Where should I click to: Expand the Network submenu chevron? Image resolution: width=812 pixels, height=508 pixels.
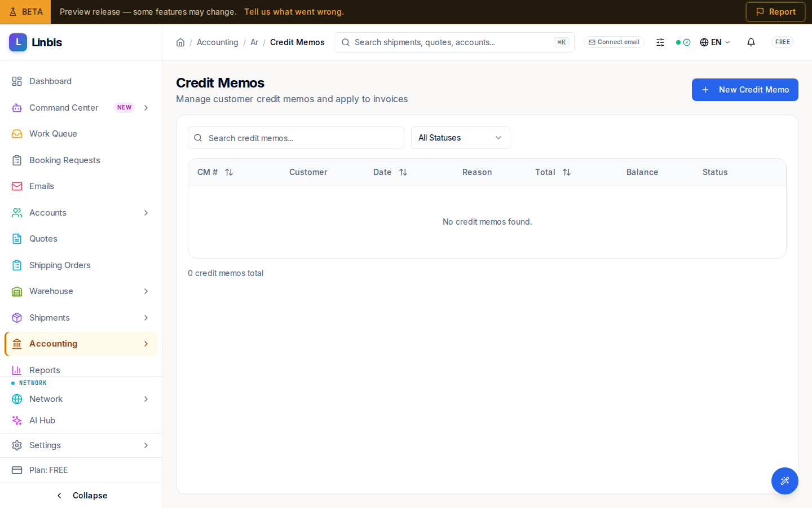click(146, 399)
